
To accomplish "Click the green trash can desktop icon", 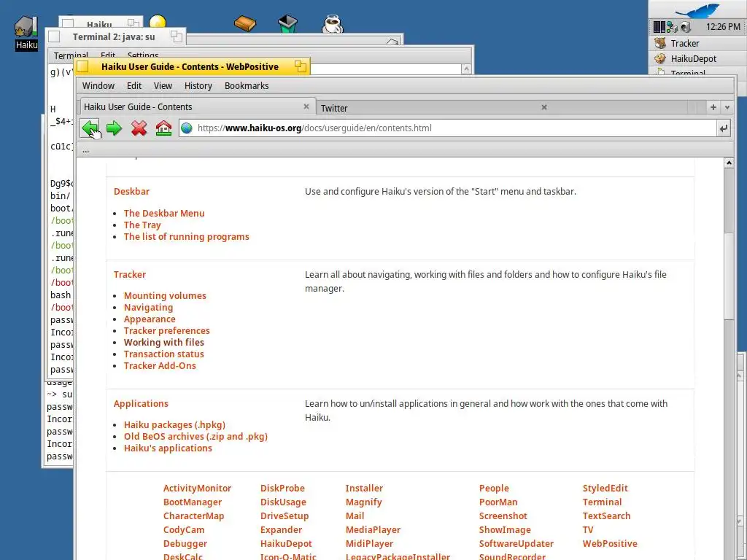I will tap(287, 24).
